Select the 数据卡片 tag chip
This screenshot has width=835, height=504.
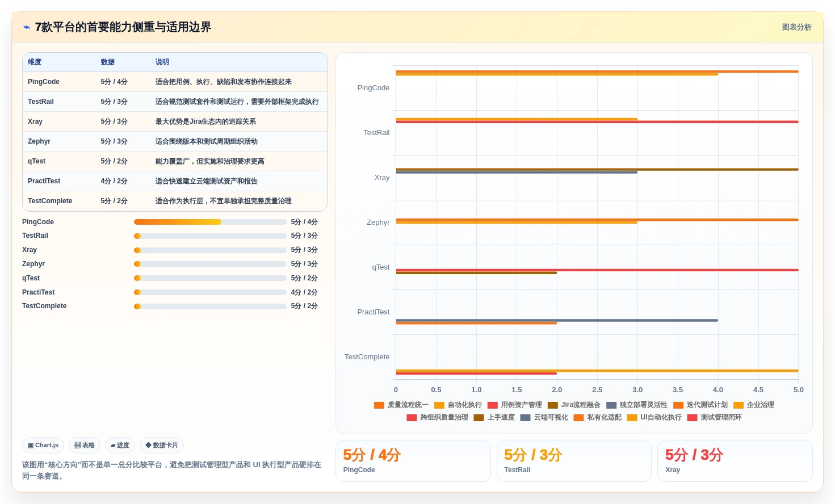click(x=162, y=446)
